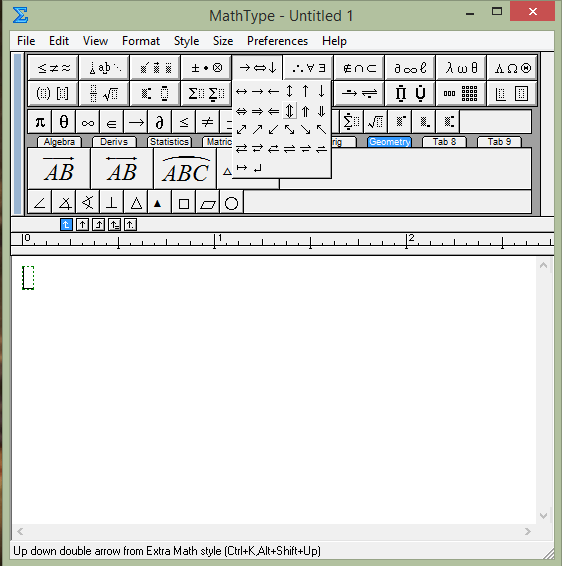The image size is (562, 566).
Task: Insert the double up arrow symbol
Action: tap(305, 111)
